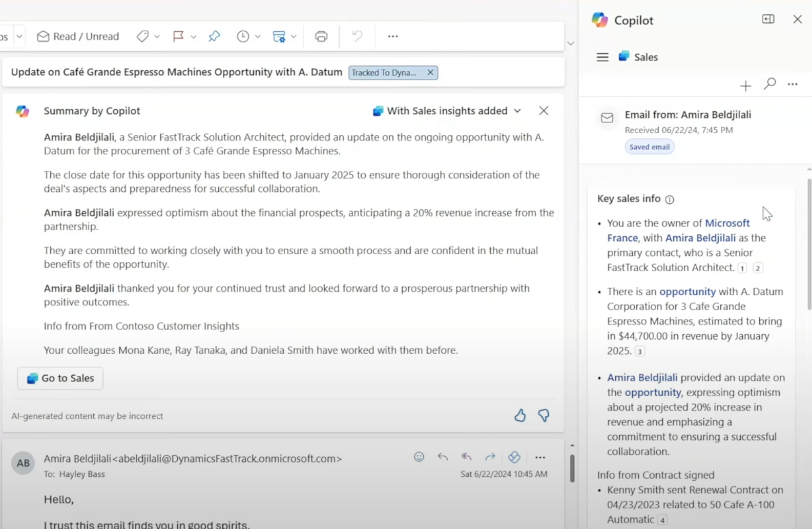
Task: Click the email subject line text
Action: click(176, 72)
